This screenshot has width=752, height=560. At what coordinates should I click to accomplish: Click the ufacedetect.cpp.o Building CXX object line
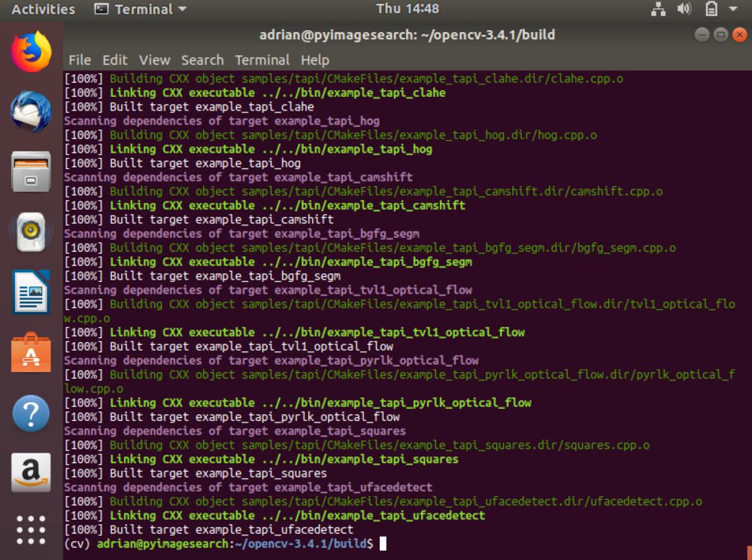tap(384, 501)
